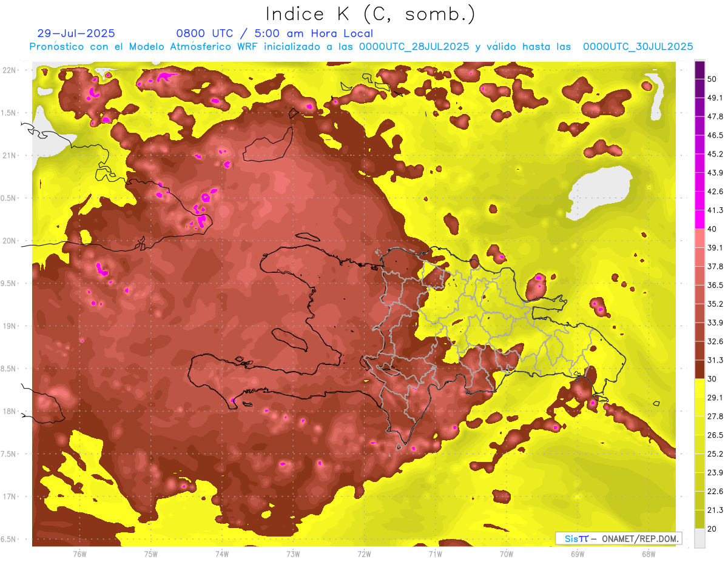
Task: Click the '20N' latitude label
Action: (x=10, y=241)
